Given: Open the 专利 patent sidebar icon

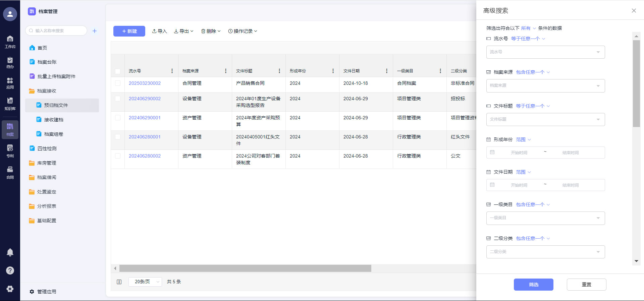Looking at the screenshot, I should (x=10, y=151).
